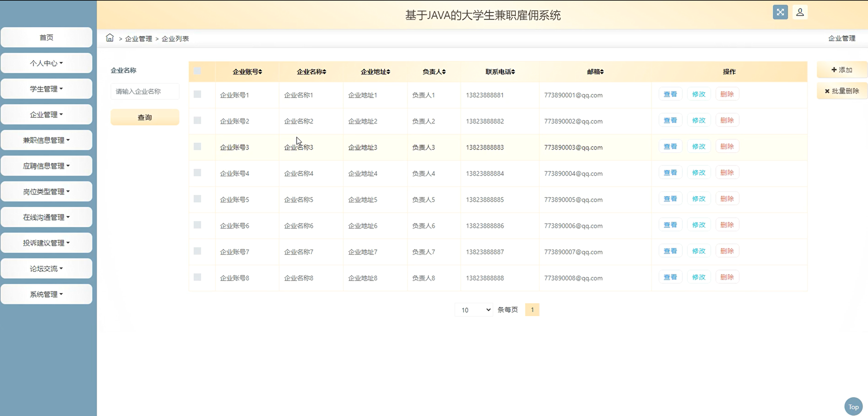Check the row for 企业账号5
The width and height of the screenshot is (868, 416).
197,199
